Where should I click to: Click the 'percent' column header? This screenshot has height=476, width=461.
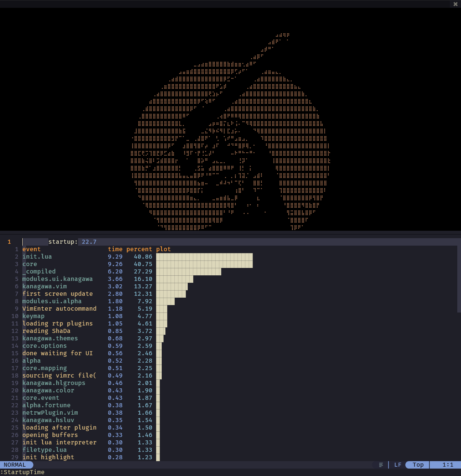click(x=139, y=249)
